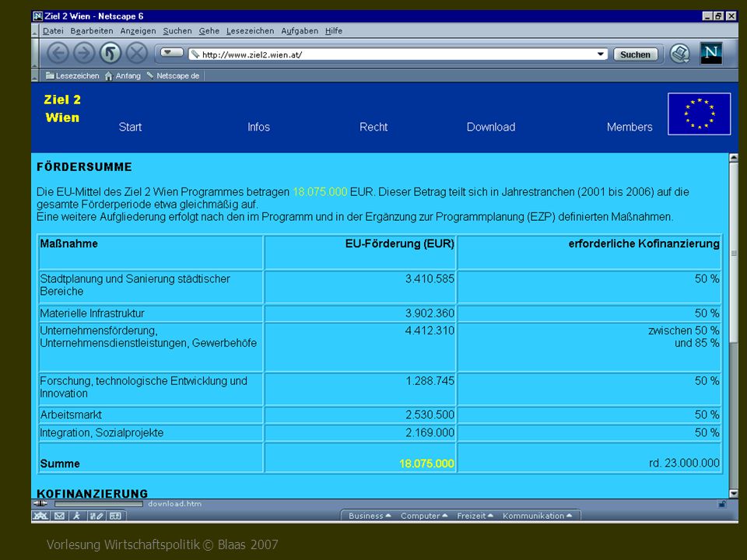Open the Members page link
747x560 pixels.
[x=630, y=127]
